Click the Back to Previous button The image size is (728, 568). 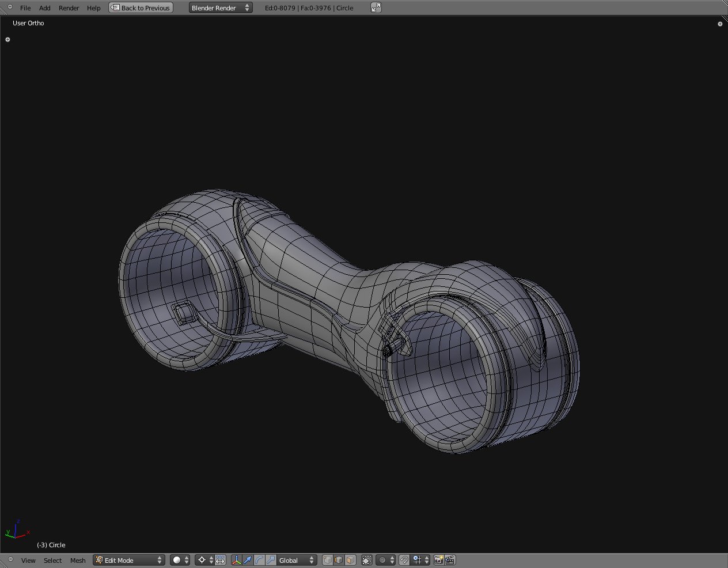[141, 7]
